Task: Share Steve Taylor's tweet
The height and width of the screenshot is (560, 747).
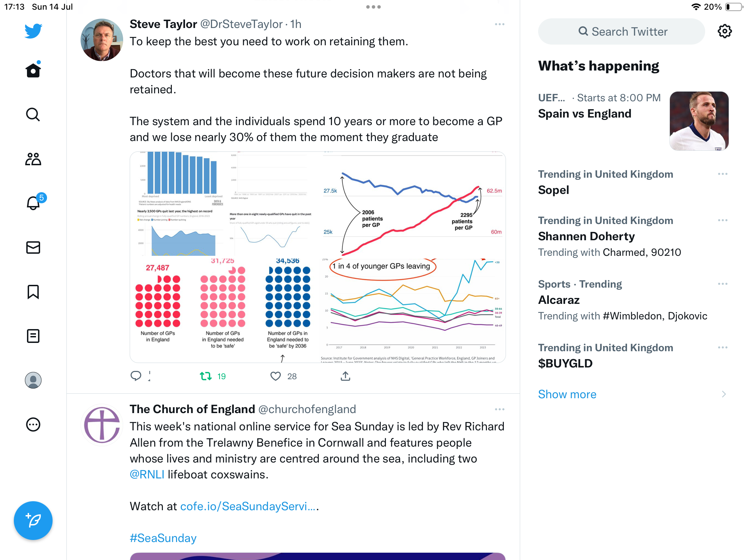Action: [x=345, y=376]
